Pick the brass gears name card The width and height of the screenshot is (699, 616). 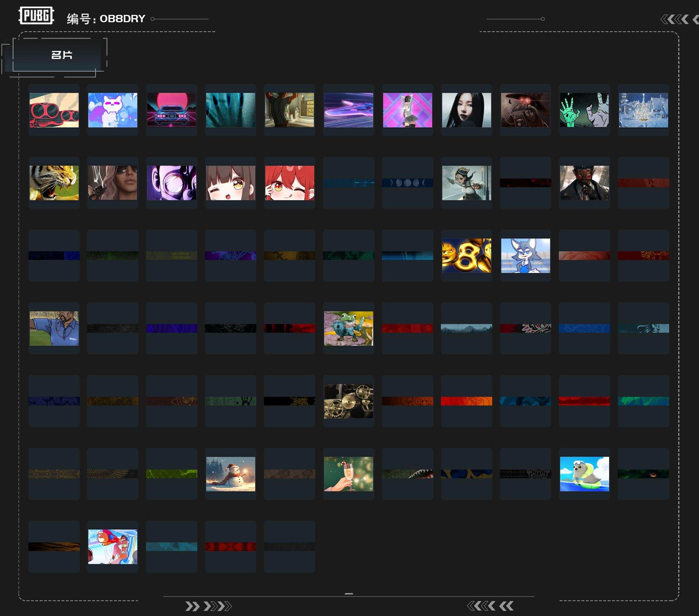point(348,401)
